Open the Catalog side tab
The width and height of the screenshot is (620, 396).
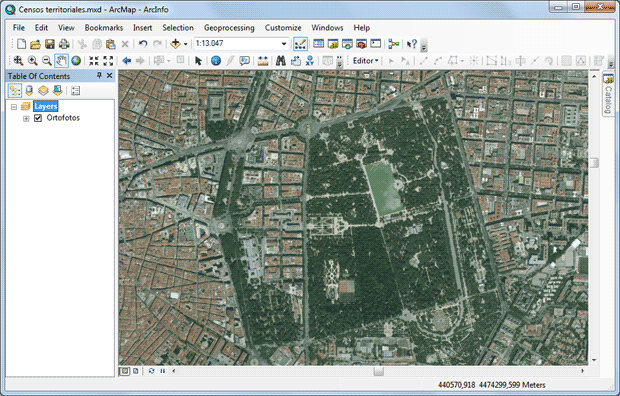[x=609, y=94]
